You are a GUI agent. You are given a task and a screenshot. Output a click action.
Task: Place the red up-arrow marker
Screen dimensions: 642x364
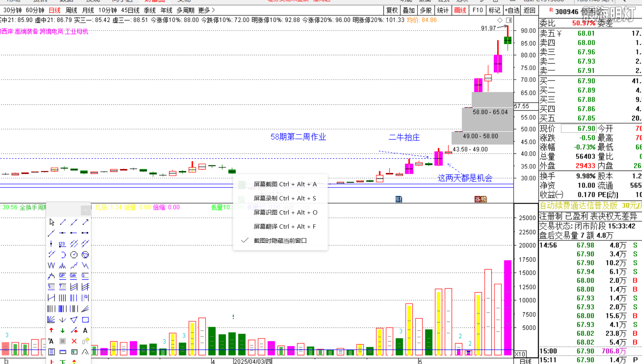coord(51,330)
